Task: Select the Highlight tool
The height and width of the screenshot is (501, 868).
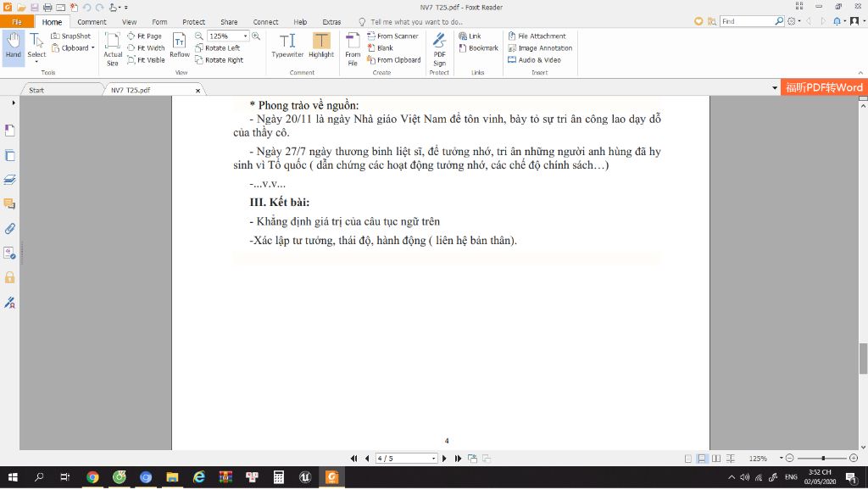Action: [321, 46]
